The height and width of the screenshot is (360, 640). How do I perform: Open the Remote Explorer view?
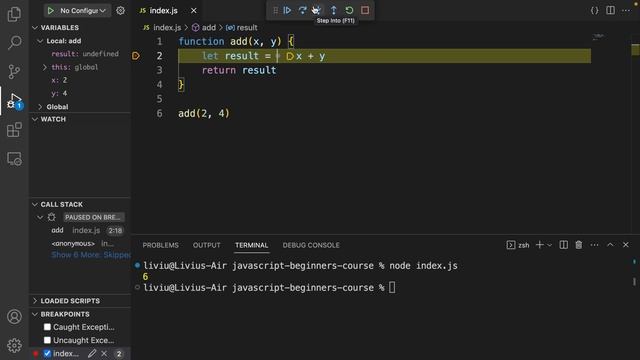click(14, 159)
